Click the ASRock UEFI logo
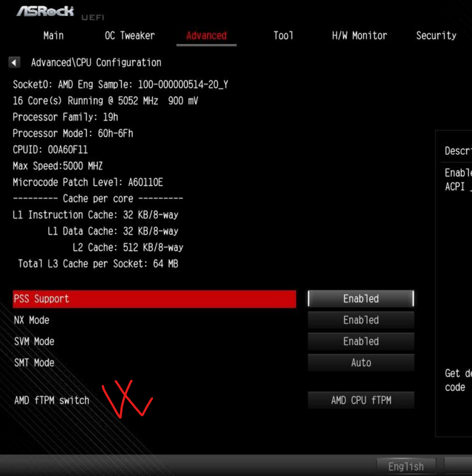 coord(60,13)
